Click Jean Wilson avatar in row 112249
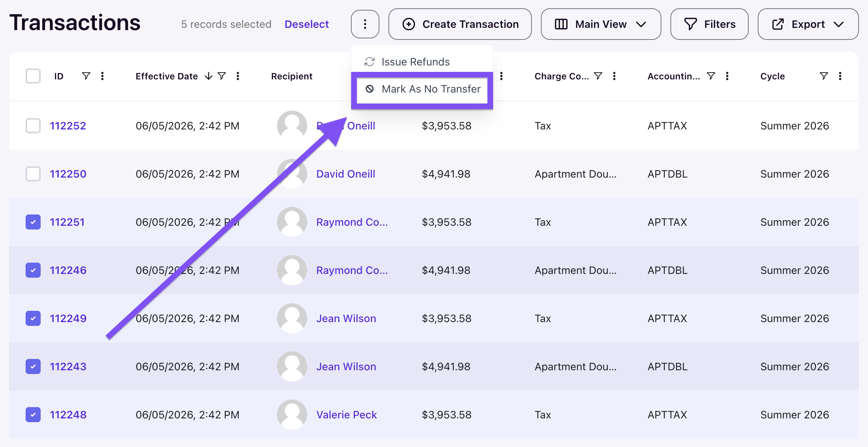 [x=292, y=318]
